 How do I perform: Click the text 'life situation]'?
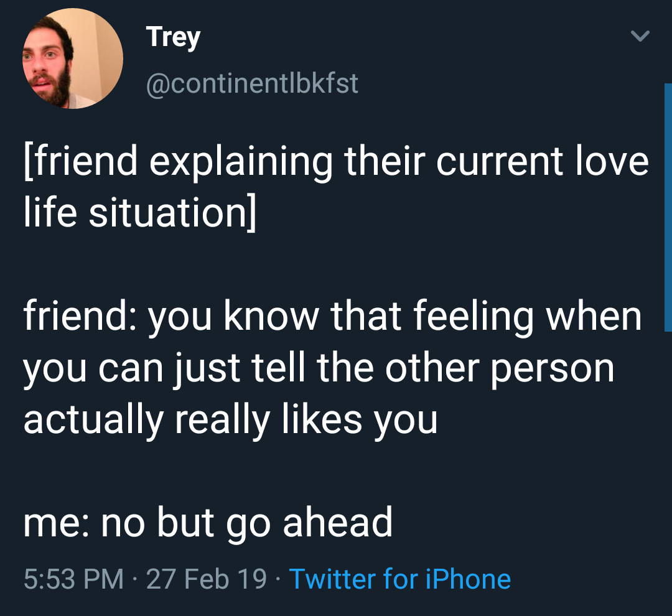140,213
